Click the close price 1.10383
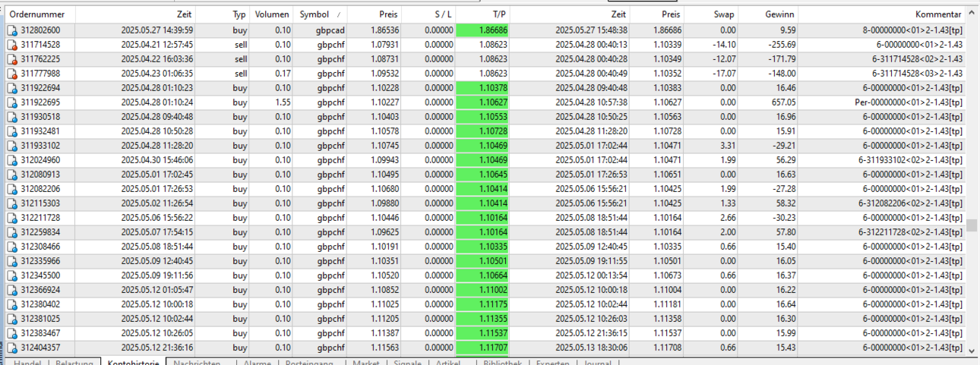 pos(665,89)
